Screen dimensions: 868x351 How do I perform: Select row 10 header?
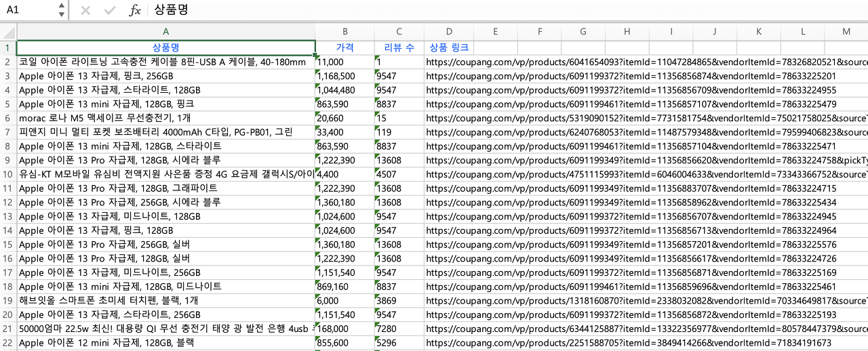(8, 174)
